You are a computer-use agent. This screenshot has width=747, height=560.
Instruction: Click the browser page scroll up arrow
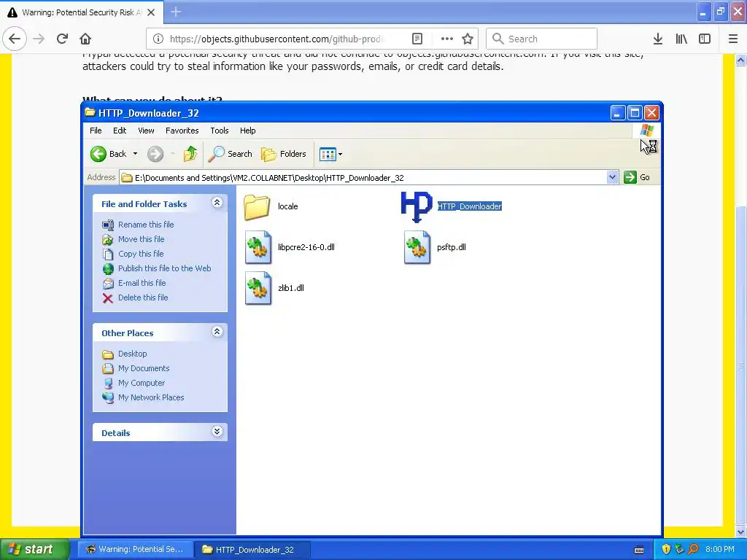[741, 60]
